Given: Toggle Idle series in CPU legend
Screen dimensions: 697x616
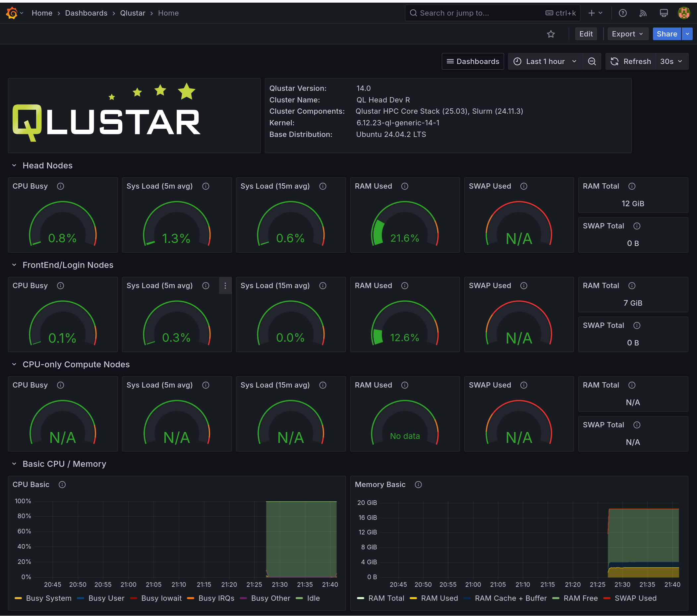Looking at the screenshot, I should [x=313, y=598].
